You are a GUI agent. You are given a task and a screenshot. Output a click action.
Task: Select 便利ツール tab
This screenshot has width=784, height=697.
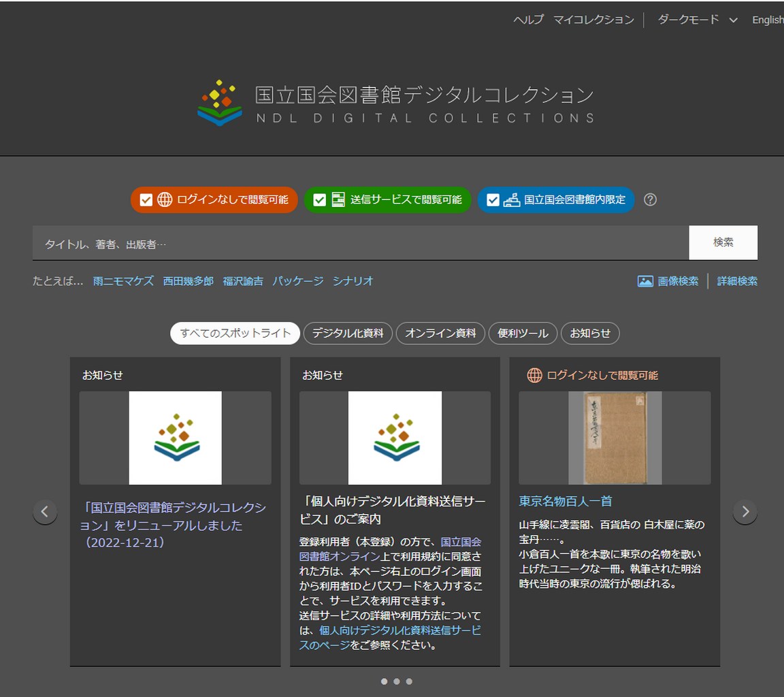(523, 333)
